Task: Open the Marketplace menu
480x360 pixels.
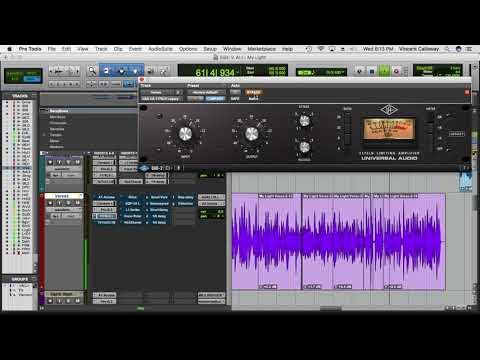Action: click(x=262, y=49)
